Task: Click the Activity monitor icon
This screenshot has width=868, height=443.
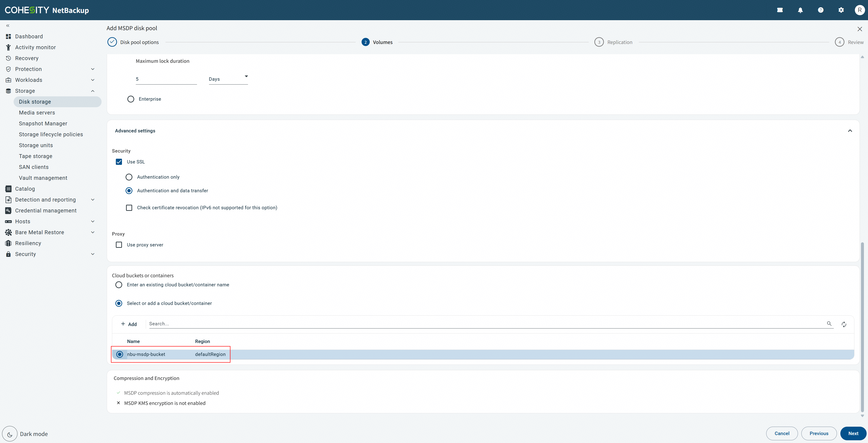Action: (x=8, y=47)
